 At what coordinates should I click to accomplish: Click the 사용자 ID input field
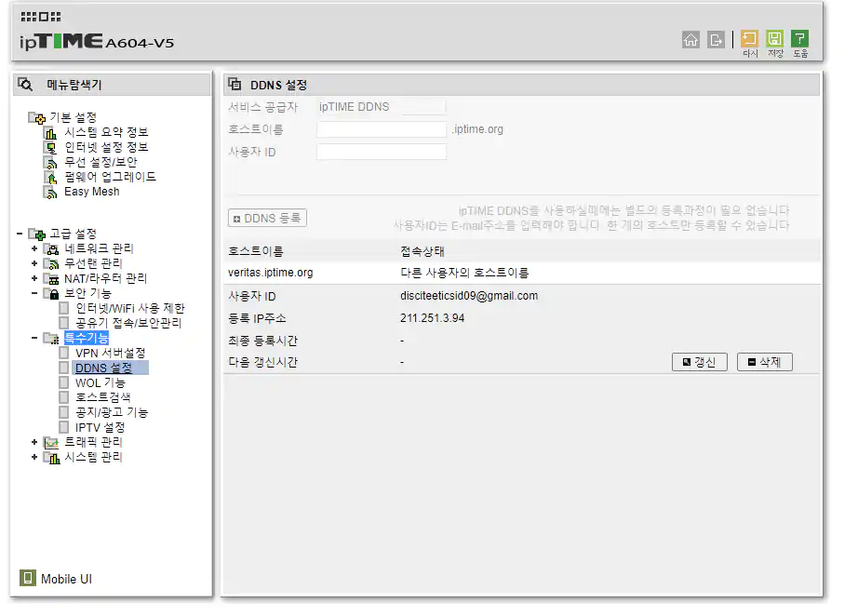382,152
